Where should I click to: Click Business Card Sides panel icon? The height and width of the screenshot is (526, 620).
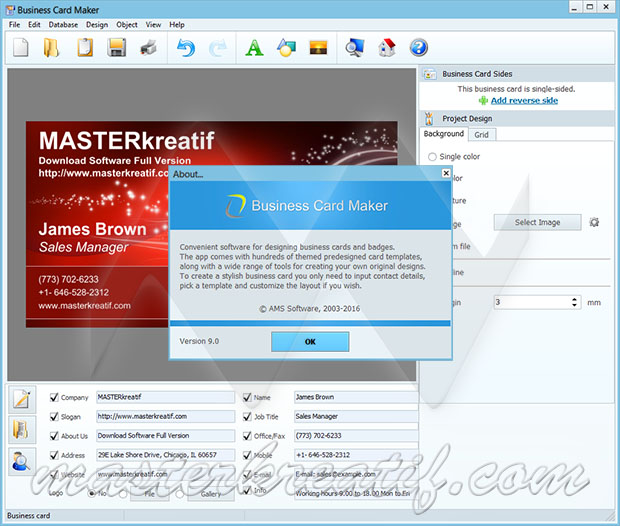[430, 74]
